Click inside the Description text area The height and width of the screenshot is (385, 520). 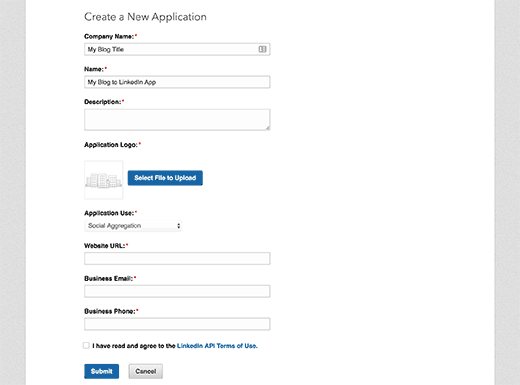[x=177, y=120]
